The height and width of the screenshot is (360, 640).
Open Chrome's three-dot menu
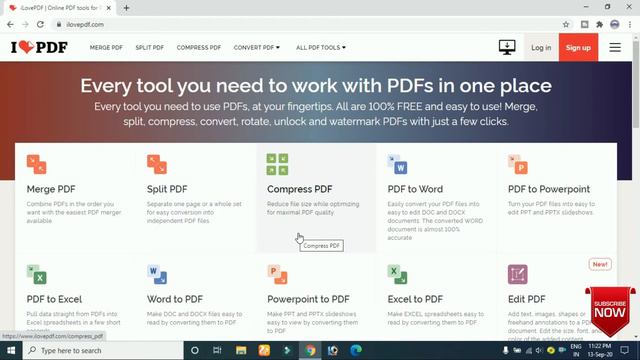click(x=630, y=24)
